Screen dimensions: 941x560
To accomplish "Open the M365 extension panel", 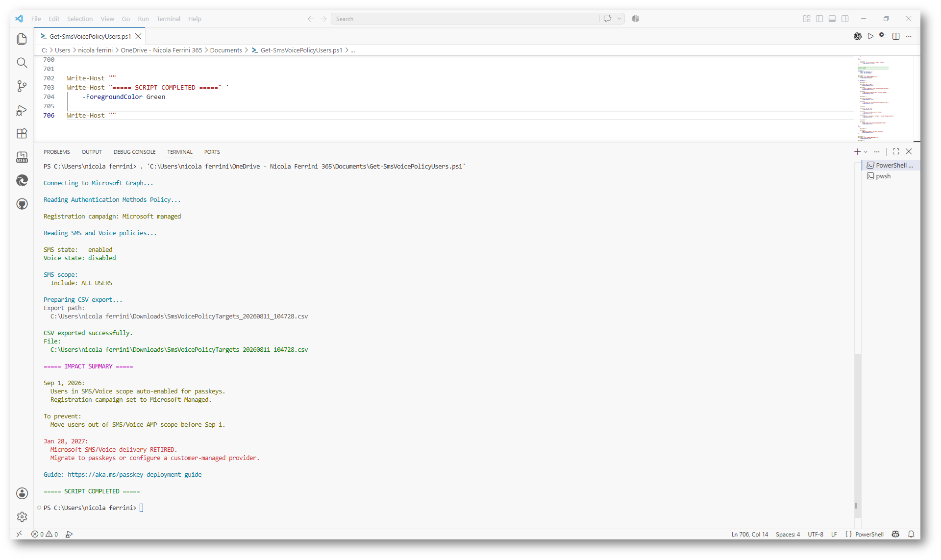I will point(22,157).
